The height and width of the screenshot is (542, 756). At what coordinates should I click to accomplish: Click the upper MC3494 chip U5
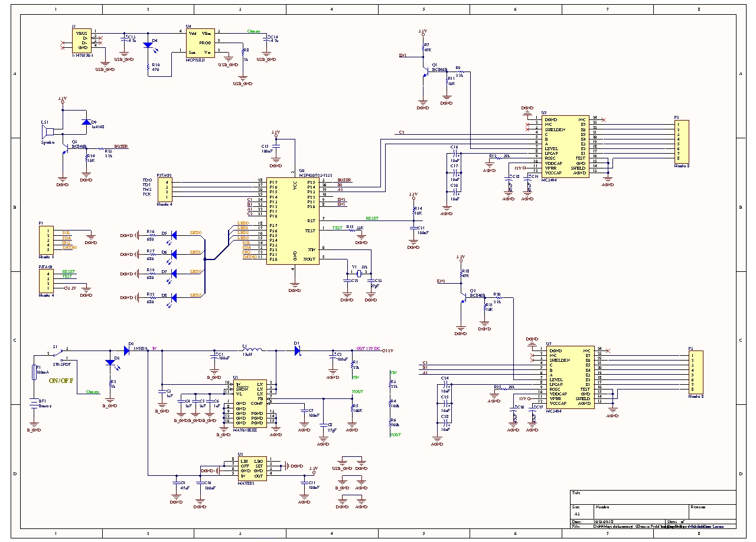pos(566,146)
